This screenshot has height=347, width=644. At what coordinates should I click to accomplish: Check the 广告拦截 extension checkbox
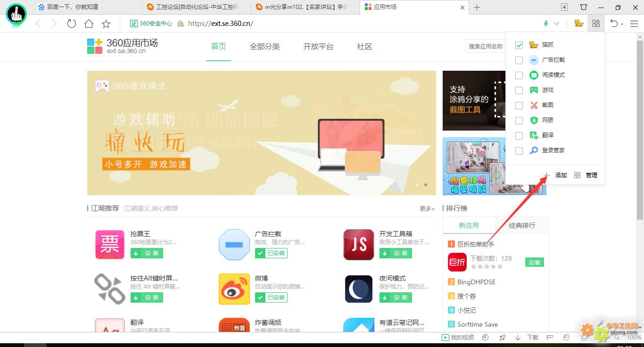click(519, 60)
